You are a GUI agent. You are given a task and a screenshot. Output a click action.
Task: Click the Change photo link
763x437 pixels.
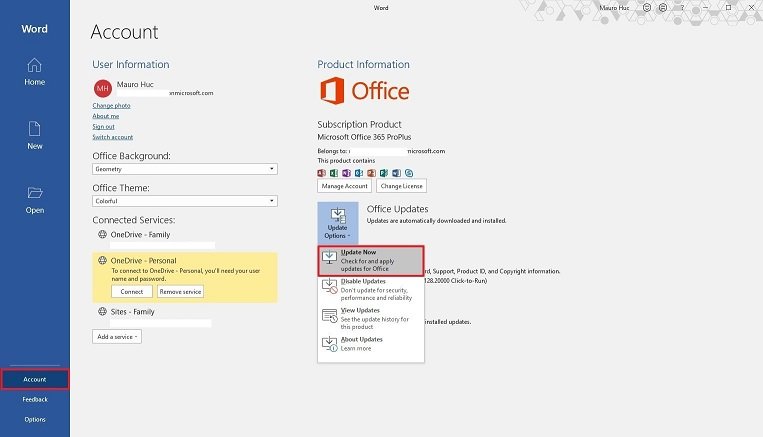pyautogui.click(x=111, y=105)
